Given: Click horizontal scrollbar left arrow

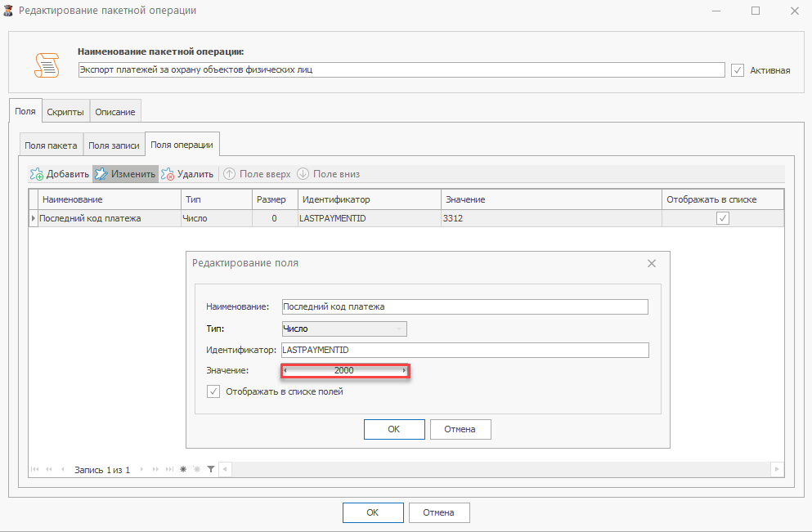Looking at the screenshot, I should (x=225, y=469).
